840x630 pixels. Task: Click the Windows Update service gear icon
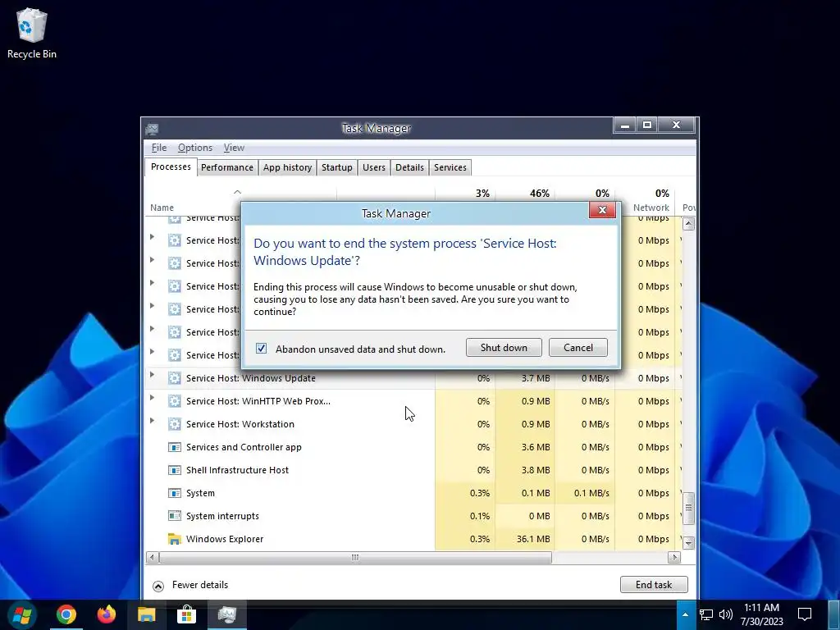[x=175, y=377]
